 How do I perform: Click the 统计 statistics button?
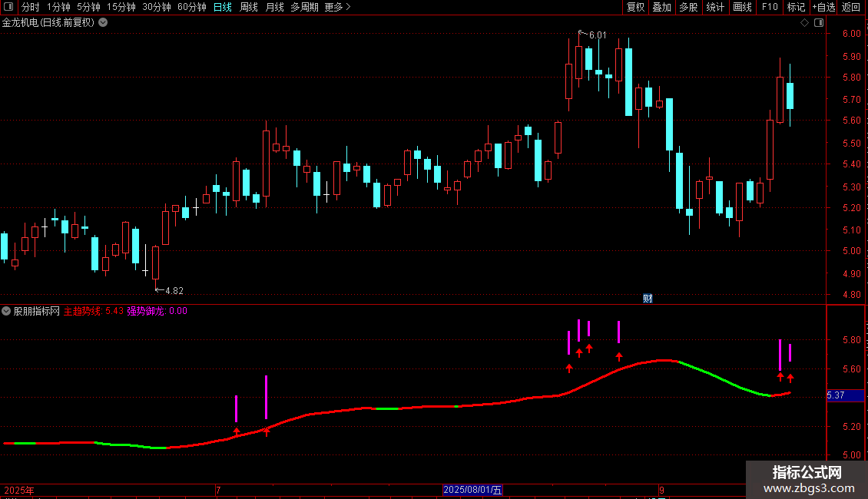tap(715, 7)
